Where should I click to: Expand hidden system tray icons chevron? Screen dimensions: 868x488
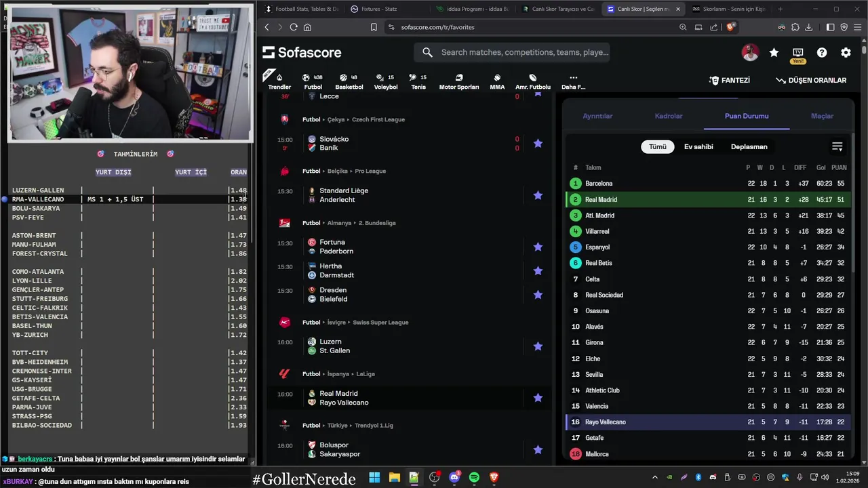[654, 477]
